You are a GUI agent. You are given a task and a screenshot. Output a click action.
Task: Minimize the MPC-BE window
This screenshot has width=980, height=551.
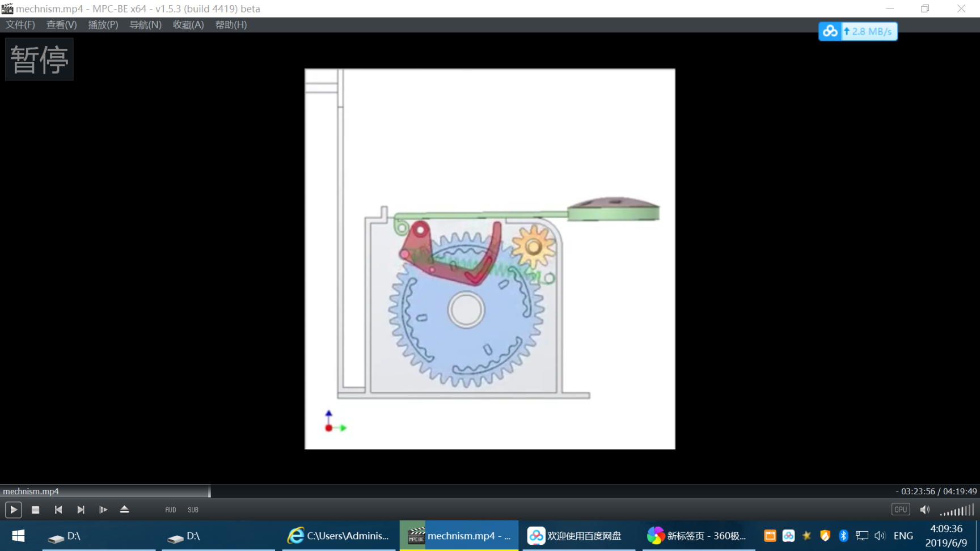[890, 9]
